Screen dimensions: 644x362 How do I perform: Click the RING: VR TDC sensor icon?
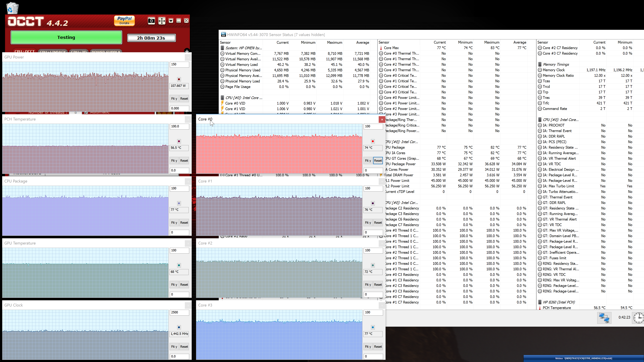(x=540, y=275)
